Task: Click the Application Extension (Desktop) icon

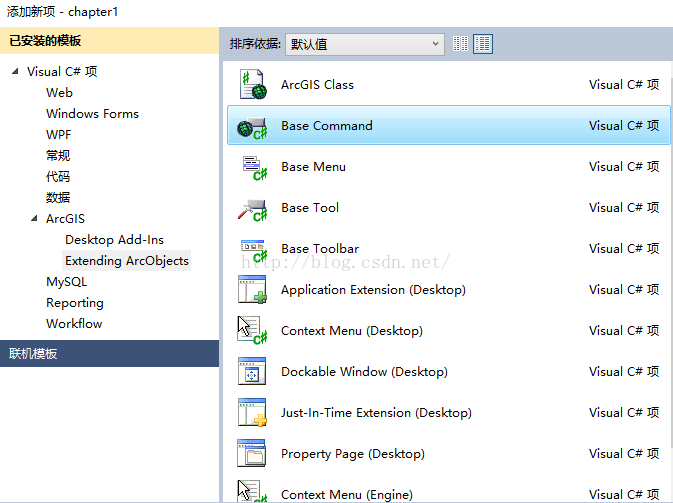Action: (252, 290)
